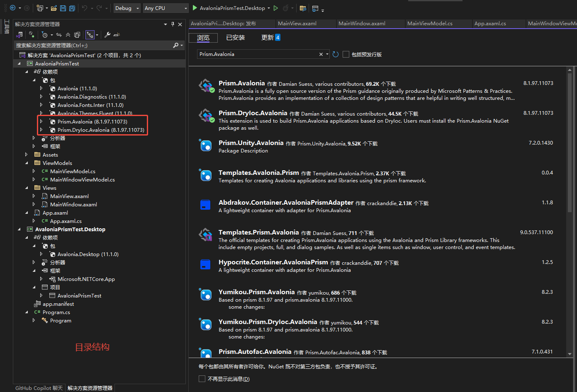This screenshot has height=392, width=577.
Task: Collapse all nodes in Solution Explorer
Action: coord(68,35)
